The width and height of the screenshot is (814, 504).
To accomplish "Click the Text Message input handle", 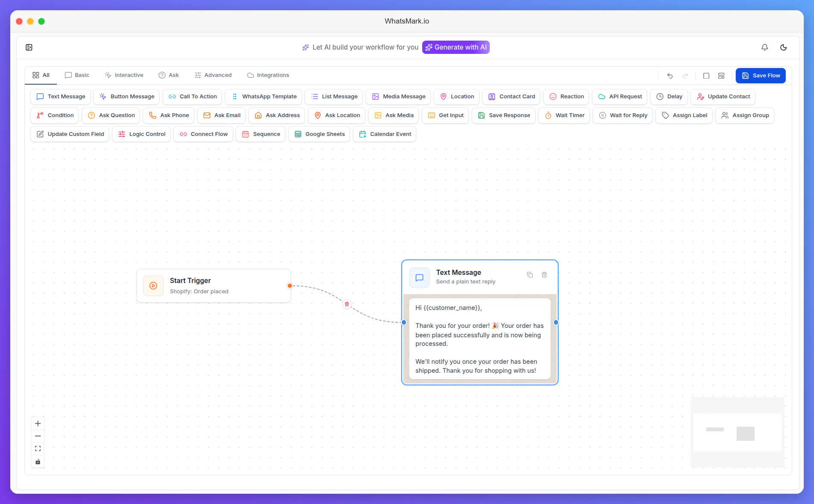I will [404, 322].
